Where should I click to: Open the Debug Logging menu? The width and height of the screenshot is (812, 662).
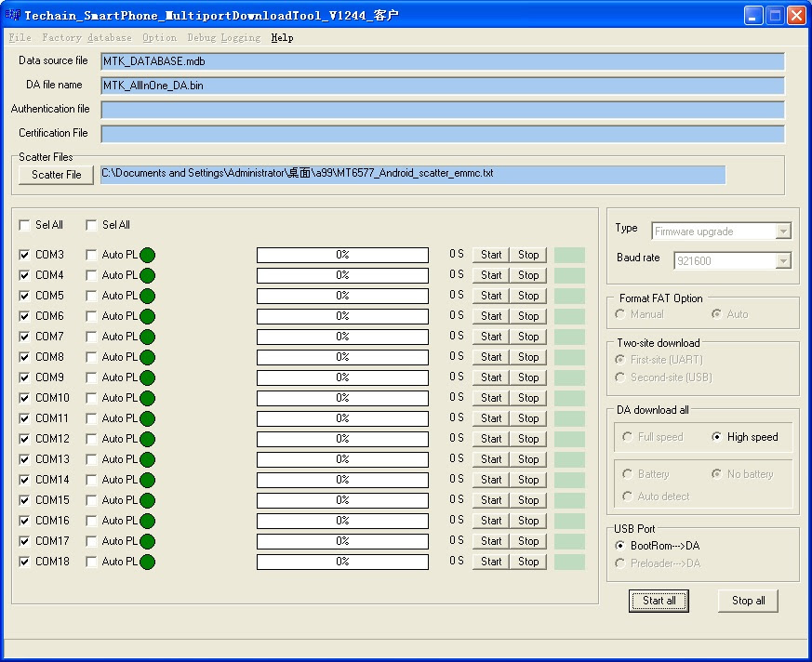click(224, 38)
